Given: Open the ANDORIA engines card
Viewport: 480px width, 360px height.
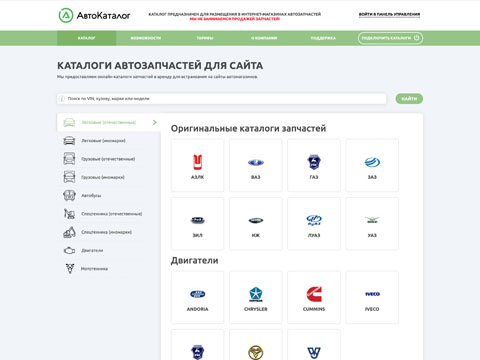Looking at the screenshot, I should [198, 297].
